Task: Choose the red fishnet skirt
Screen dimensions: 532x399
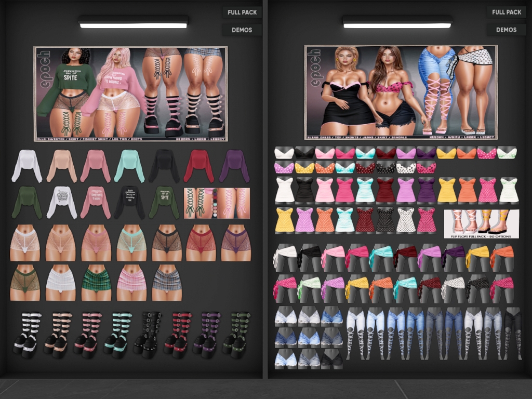Action: pyautogui.click(x=201, y=243)
